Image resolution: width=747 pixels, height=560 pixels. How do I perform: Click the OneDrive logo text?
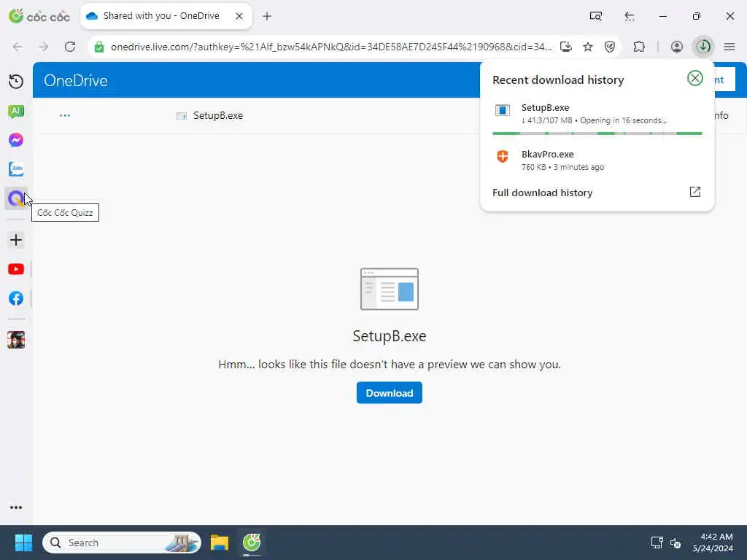coord(76,80)
